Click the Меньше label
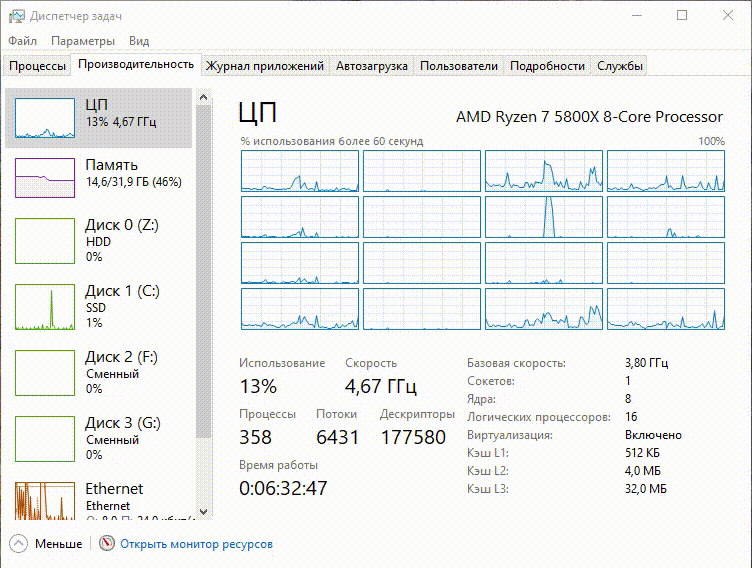The image size is (752, 568). pos(59,544)
